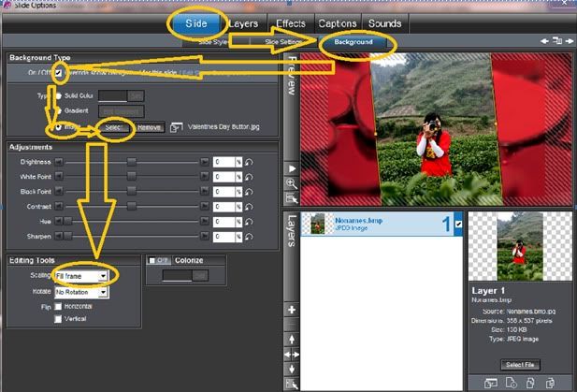The image size is (577, 392).
Task: Click the Select File button
Action: pyautogui.click(x=521, y=365)
